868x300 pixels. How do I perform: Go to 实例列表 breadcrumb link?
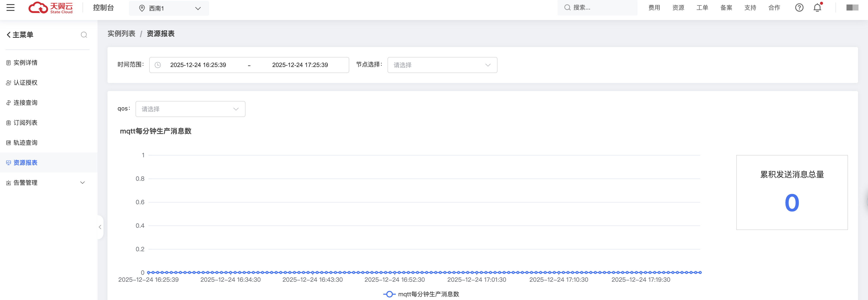121,34
